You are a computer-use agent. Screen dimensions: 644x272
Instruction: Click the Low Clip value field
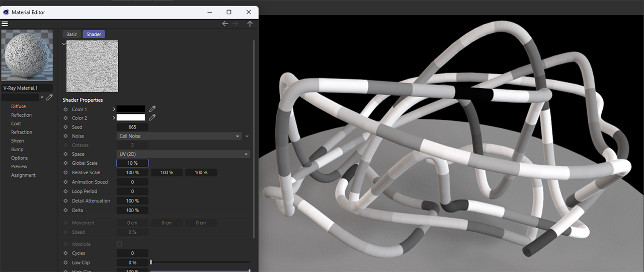click(x=132, y=262)
